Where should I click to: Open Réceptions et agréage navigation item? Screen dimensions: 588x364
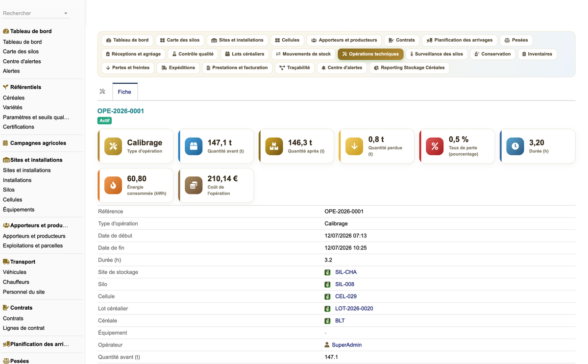click(133, 54)
